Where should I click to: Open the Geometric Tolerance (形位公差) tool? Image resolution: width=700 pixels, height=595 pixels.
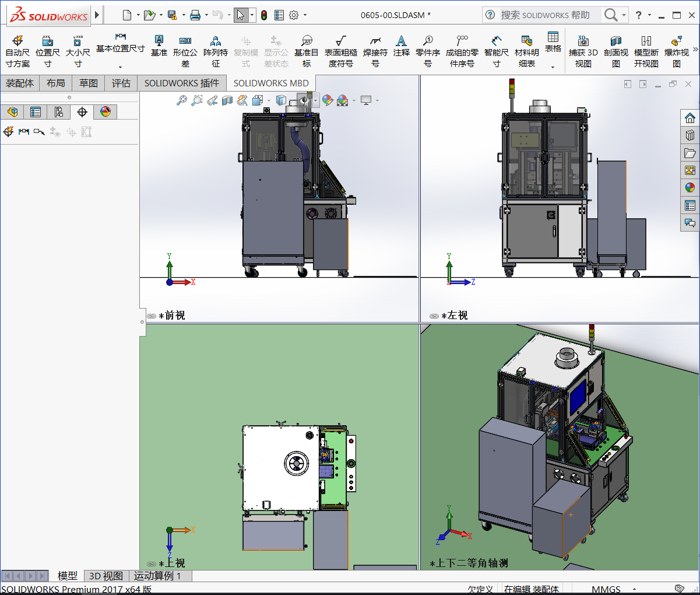tap(185, 51)
